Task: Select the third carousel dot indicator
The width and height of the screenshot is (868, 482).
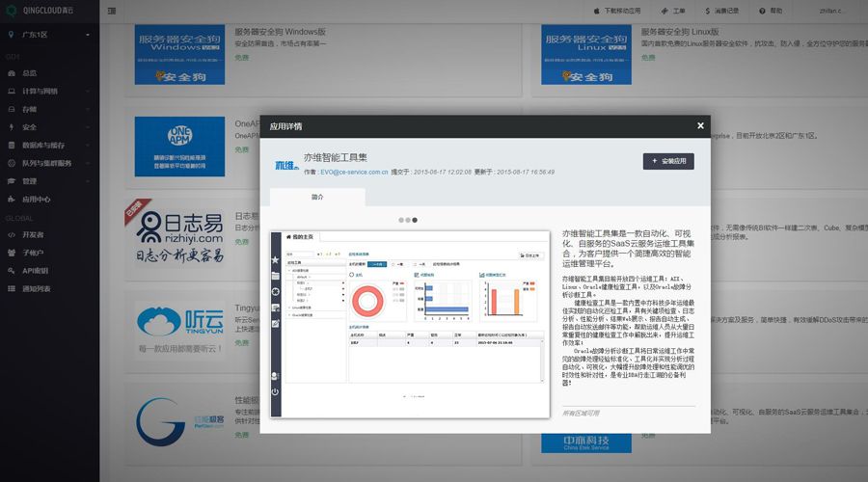Action: coord(415,220)
